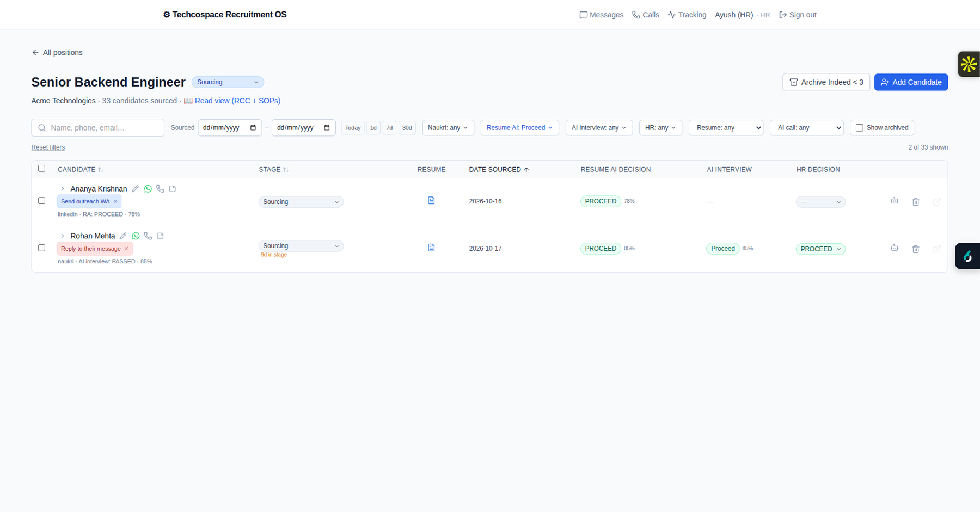Screen dimensions: 980x512
Task: Expand Rohan Mehta's row details chevron
Action: click(x=63, y=236)
